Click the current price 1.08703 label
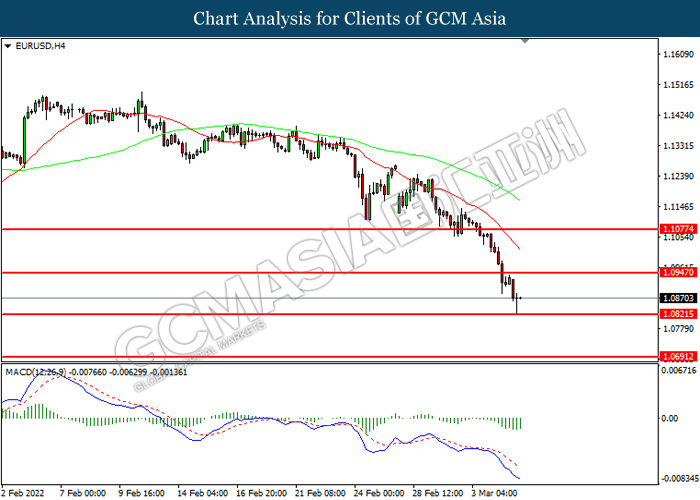Image resolution: width=700 pixels, height=500 pixels. pyautogui.click(x=679, y=298)
